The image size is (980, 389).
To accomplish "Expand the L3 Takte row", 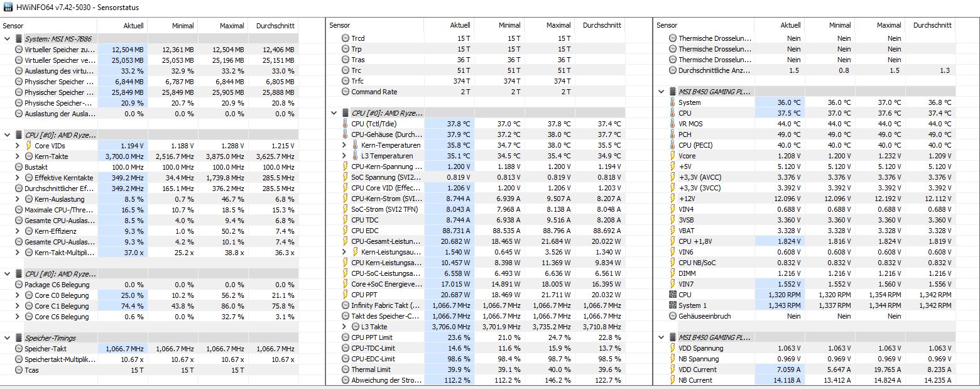I will pyautogui.click(x=344, y=327).
